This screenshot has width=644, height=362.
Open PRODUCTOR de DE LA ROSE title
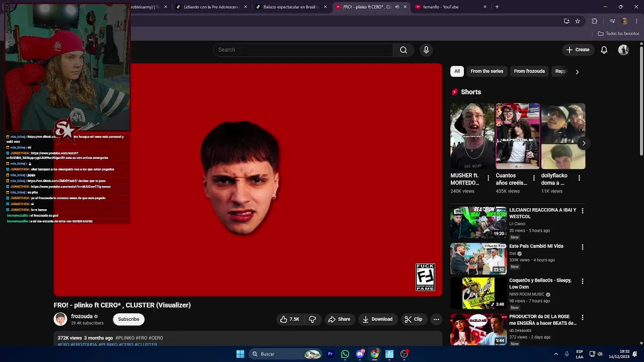[543, 320]
